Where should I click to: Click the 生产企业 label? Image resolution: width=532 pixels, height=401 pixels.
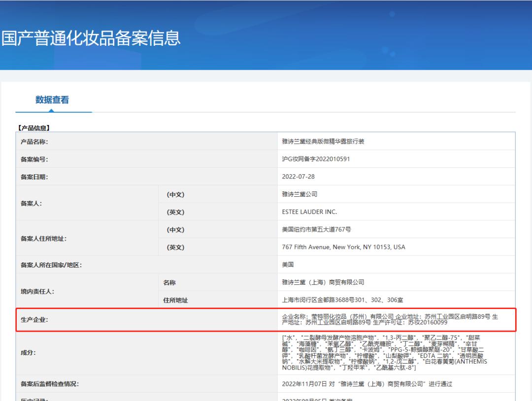(34, 320)
